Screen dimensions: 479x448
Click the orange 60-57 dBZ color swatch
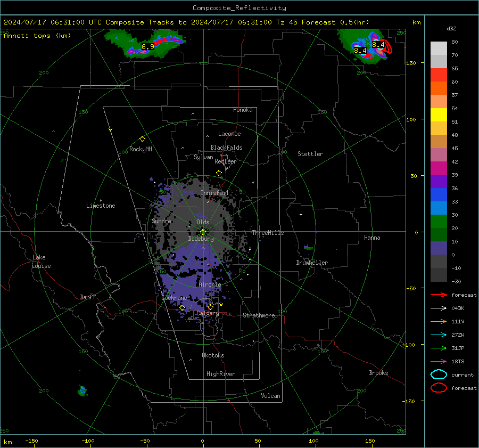tap(439, 88)
